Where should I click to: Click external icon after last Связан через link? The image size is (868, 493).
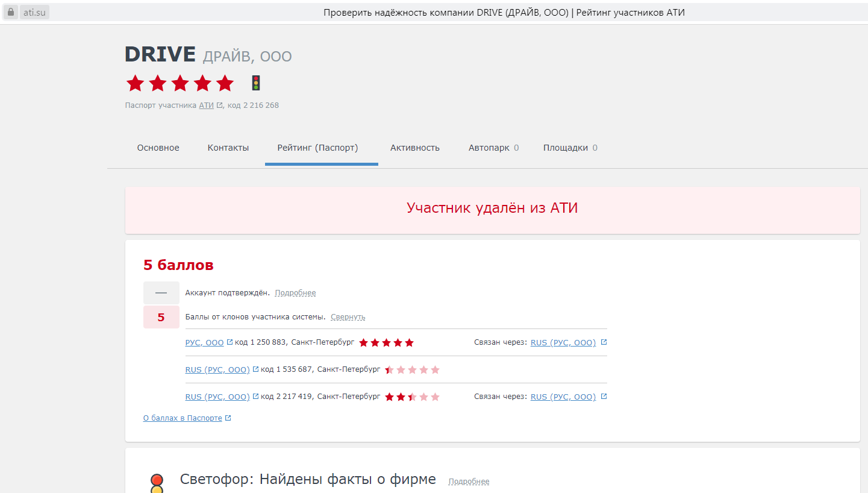(x=604, y=397)
